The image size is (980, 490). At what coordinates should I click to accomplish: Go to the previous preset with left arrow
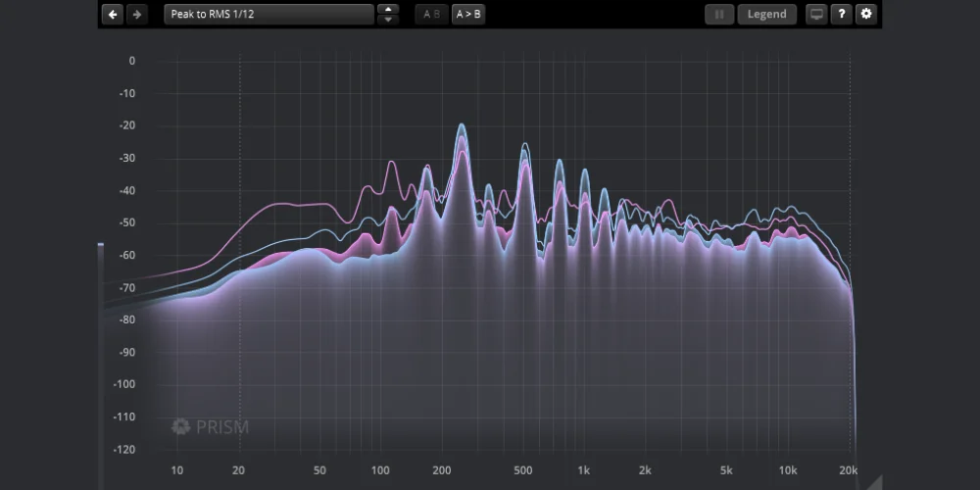coord(113,15)
